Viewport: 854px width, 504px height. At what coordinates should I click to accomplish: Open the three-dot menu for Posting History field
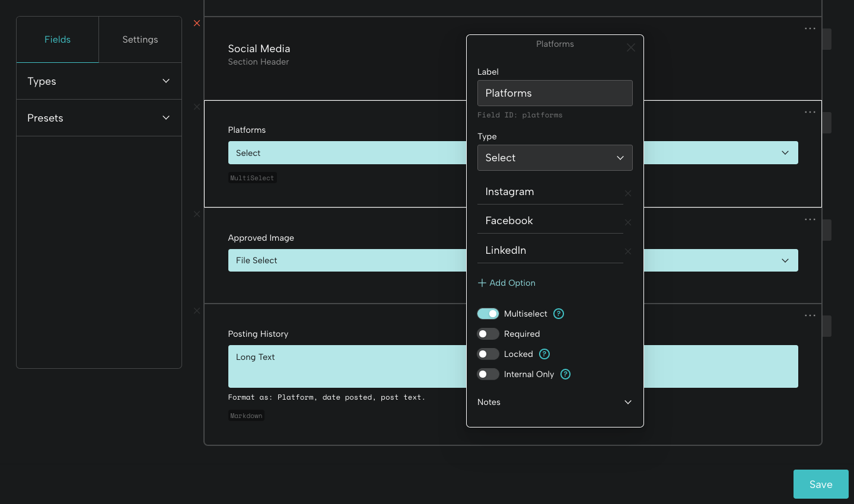tap(810, 315)
